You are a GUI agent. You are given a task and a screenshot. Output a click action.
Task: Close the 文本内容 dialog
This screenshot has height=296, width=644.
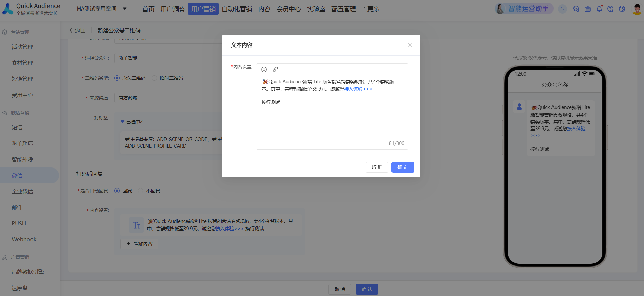[x=410, y=45]
